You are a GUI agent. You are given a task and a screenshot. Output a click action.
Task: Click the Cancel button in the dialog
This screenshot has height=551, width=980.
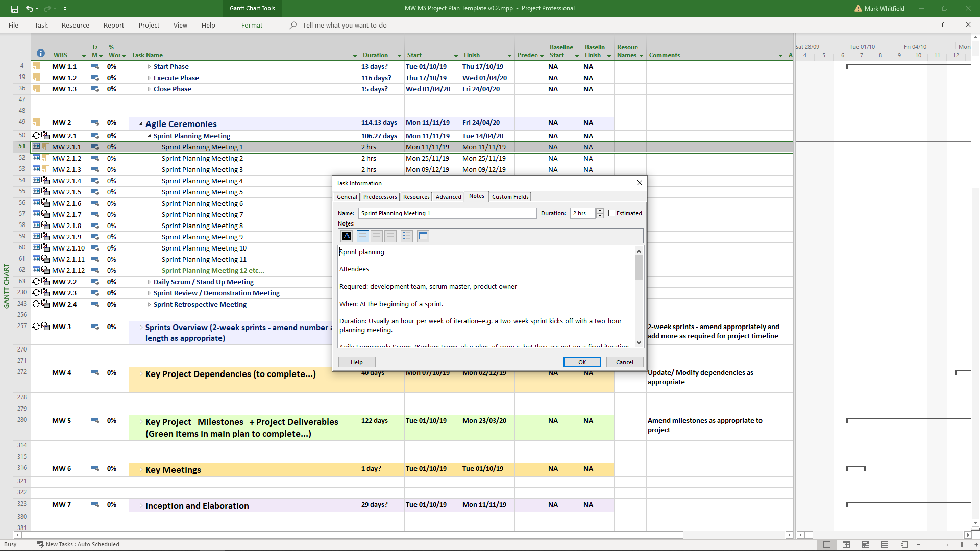pyautogui.click(x=624, y=362)
